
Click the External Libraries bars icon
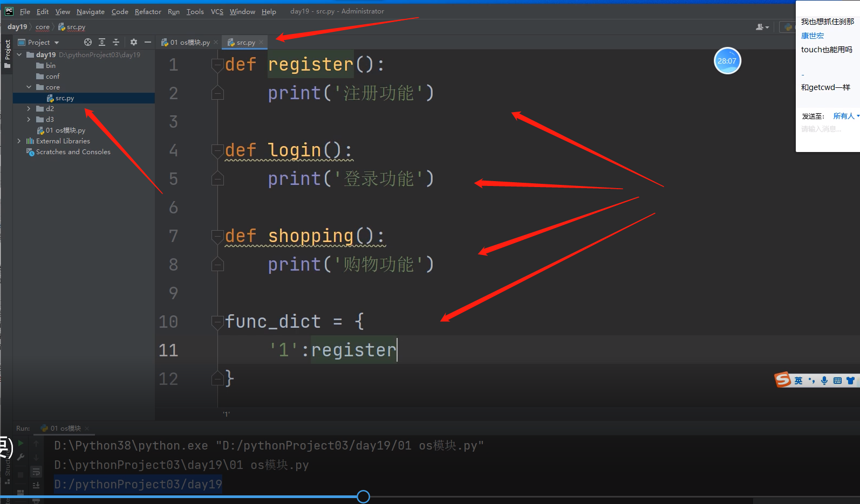30,141
